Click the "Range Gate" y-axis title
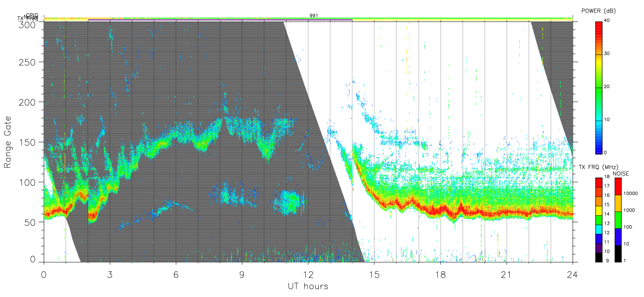 tap(8, 142)
